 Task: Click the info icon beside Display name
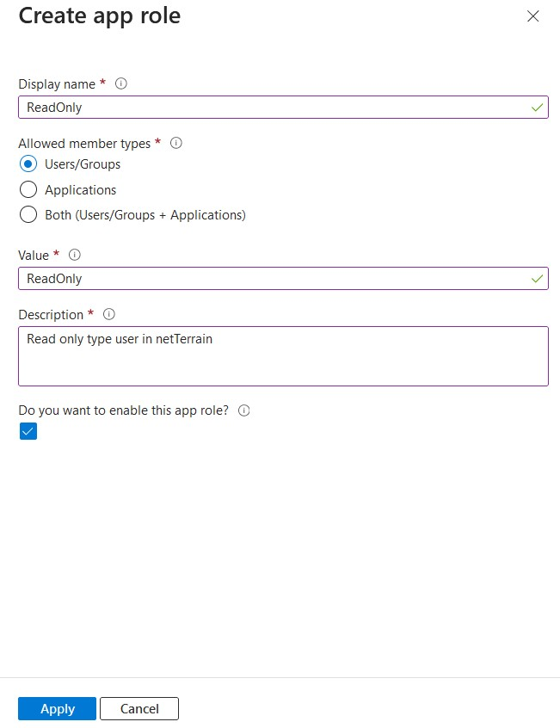[121, 83]
